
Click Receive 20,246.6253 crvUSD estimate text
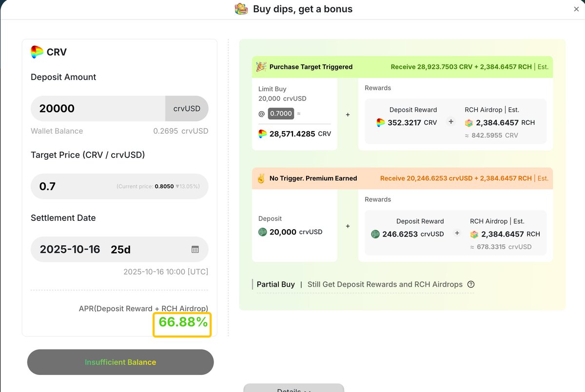click(x=456, y=178)
